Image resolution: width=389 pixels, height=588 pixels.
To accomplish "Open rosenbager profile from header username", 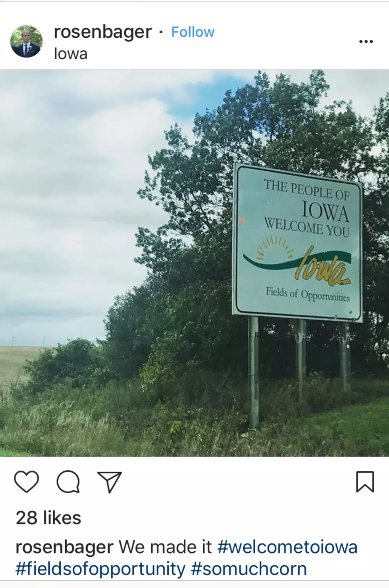I will point(103,32).
